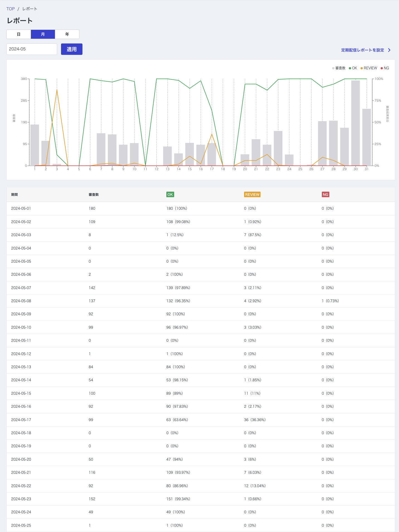Click the 2024-05-24 date cell

[x=21, y=512]
